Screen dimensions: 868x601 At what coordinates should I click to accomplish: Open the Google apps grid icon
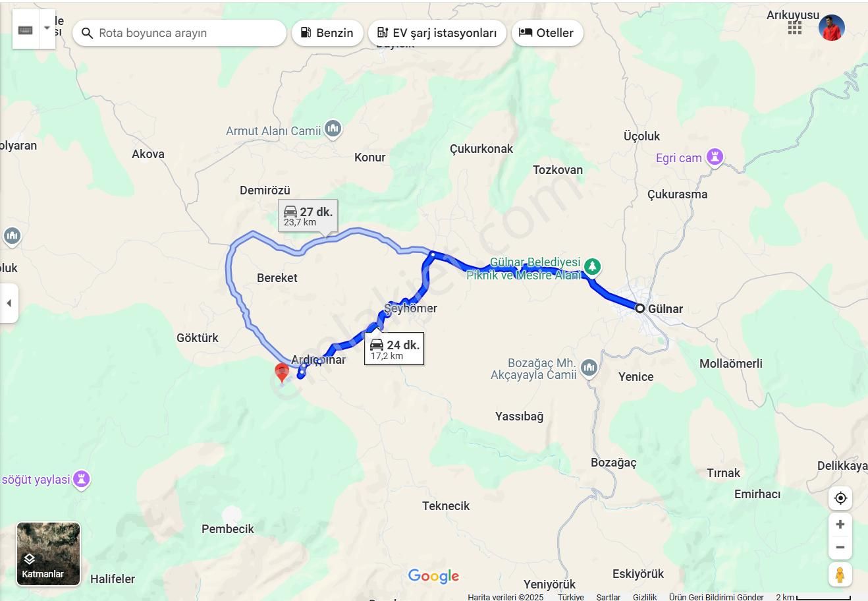pyautogui.click(x=795, y=28)
